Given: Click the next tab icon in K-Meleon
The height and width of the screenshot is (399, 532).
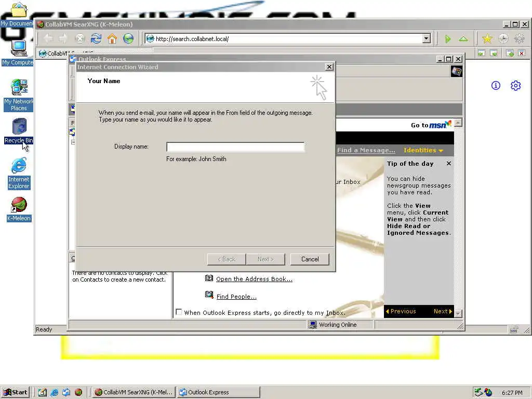Looking at the screenshot, I should pos(494,53).
